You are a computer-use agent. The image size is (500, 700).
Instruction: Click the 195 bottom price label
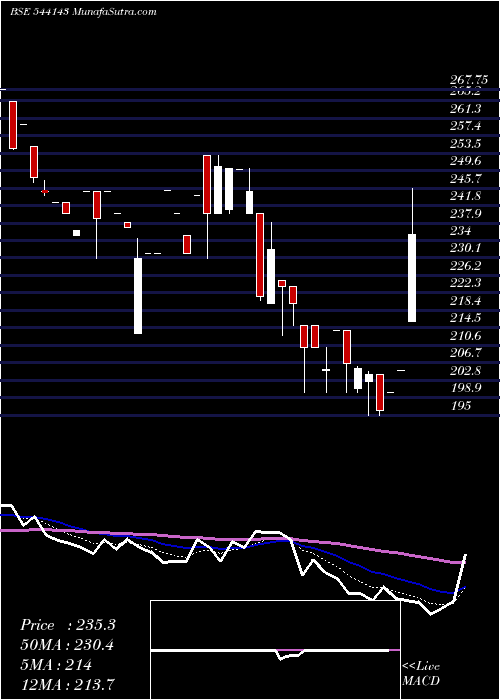click(x=461, y=405)
